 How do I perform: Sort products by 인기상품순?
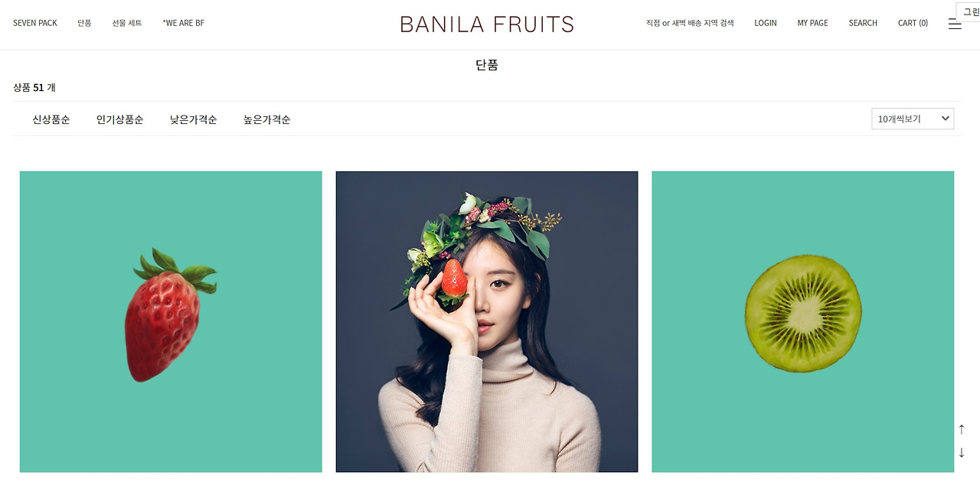120,119
